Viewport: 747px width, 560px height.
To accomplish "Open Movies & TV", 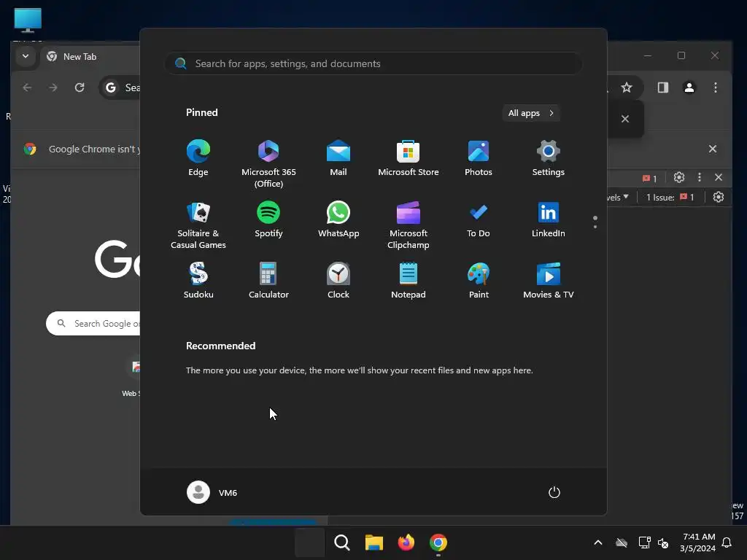I will (x=549, y=281).
